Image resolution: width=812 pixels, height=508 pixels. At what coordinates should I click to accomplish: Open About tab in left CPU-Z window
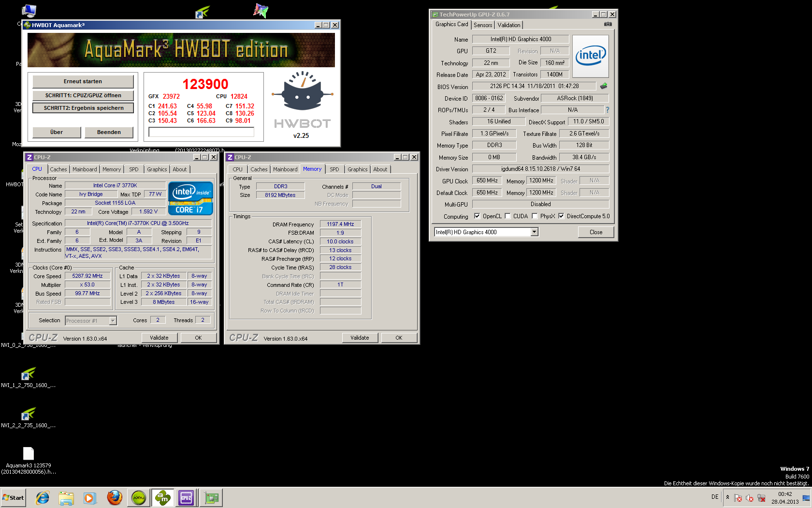(180, 169)
